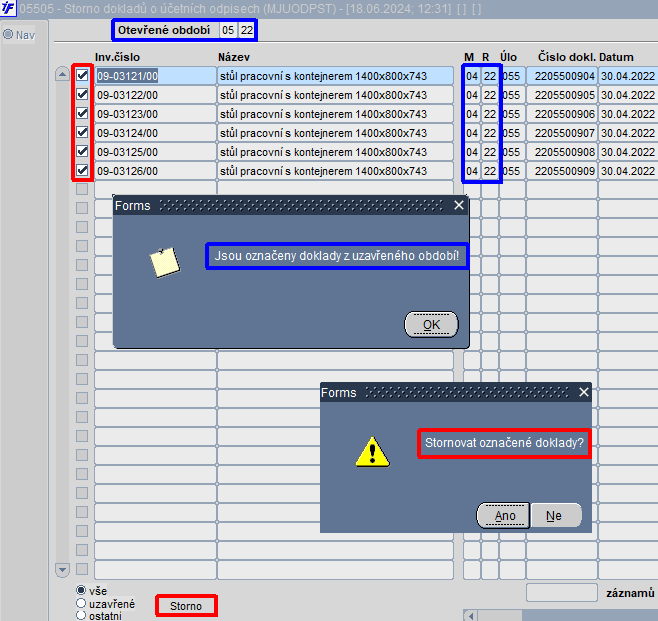Select the 'ostatní' radio button
Viewport: 658px width, 621px height.
(x=81, y=615)
